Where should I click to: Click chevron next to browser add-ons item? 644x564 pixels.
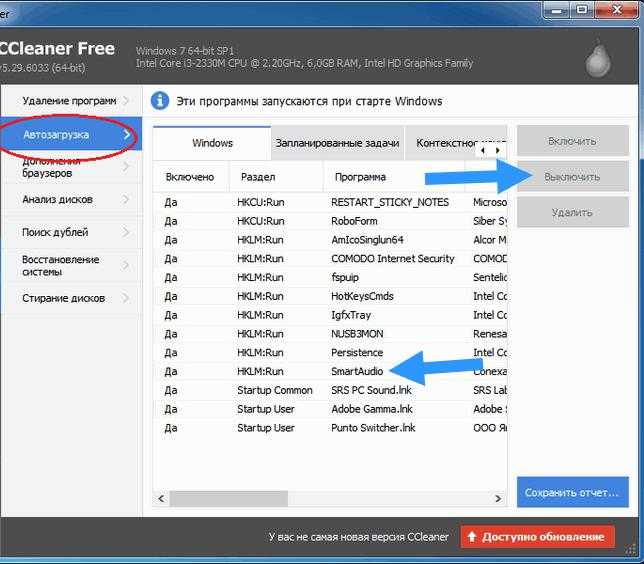point(126,167)
